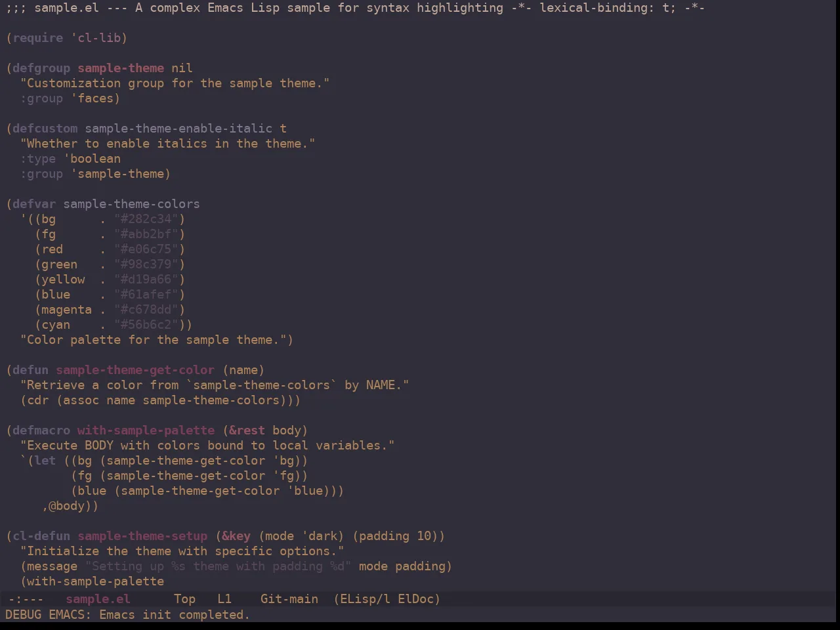Click variable name sample-theme-enable-italic
840x630 pixels.
coord(178,129)
